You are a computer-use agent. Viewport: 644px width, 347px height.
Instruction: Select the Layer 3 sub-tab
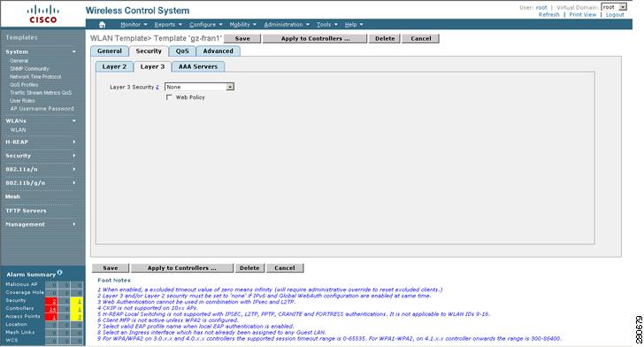pyautogui.click(x=152, y=66)
